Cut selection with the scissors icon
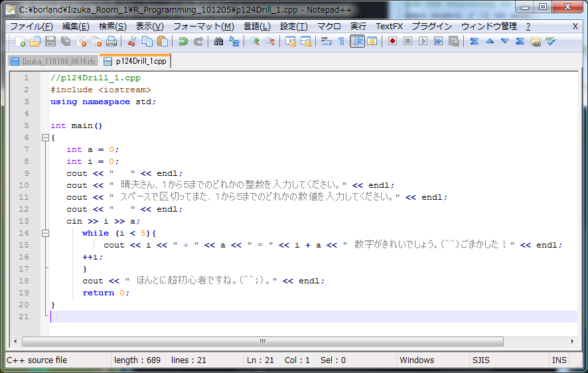588x373 pixels. 131,41
